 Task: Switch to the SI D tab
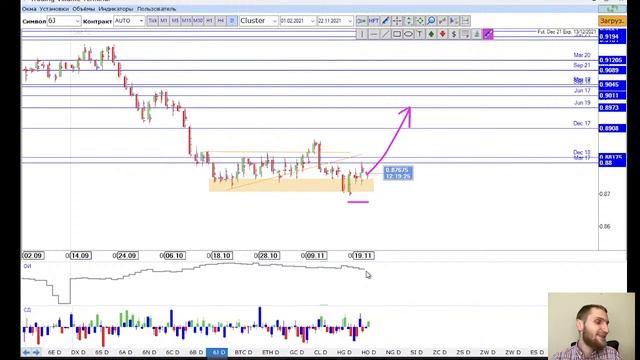click(x=416, y=352)
